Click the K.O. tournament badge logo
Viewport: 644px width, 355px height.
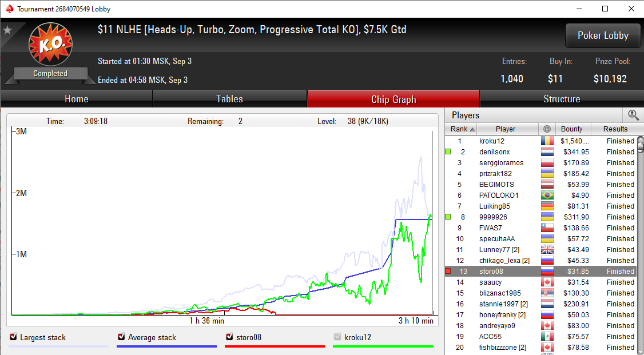coord(50,44)
